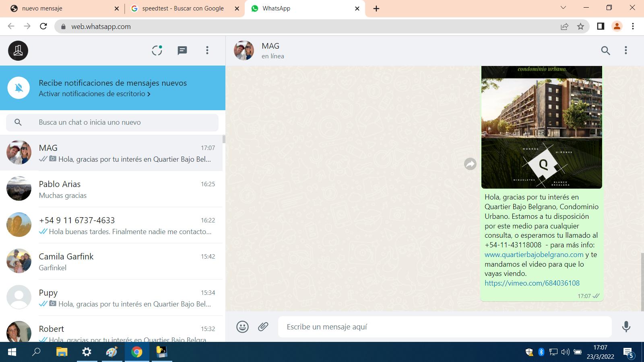This screenshot has height=362, width=644.
Task: Bookmark this page with the star
Action: [x=580, y=27]
